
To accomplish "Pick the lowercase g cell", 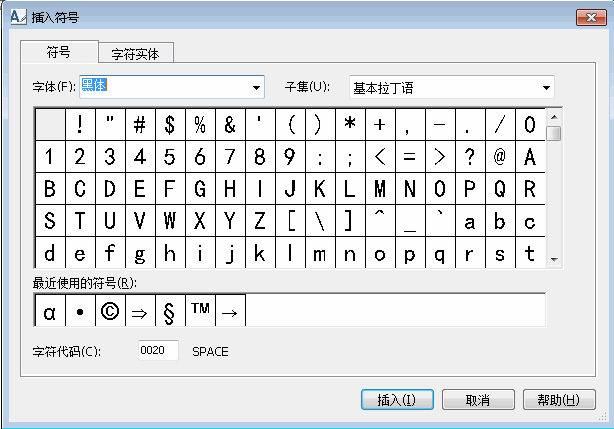I will click(x=140, y=252).
